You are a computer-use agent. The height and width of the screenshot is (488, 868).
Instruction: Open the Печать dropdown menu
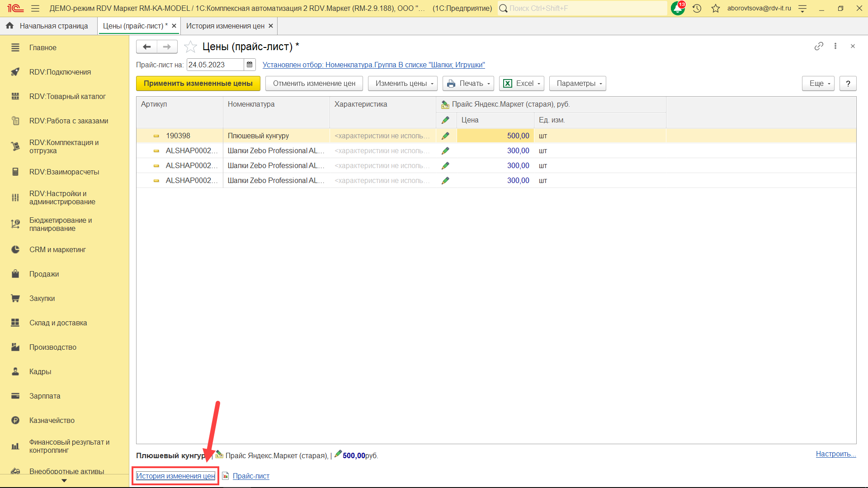click(x=468, y=83)
